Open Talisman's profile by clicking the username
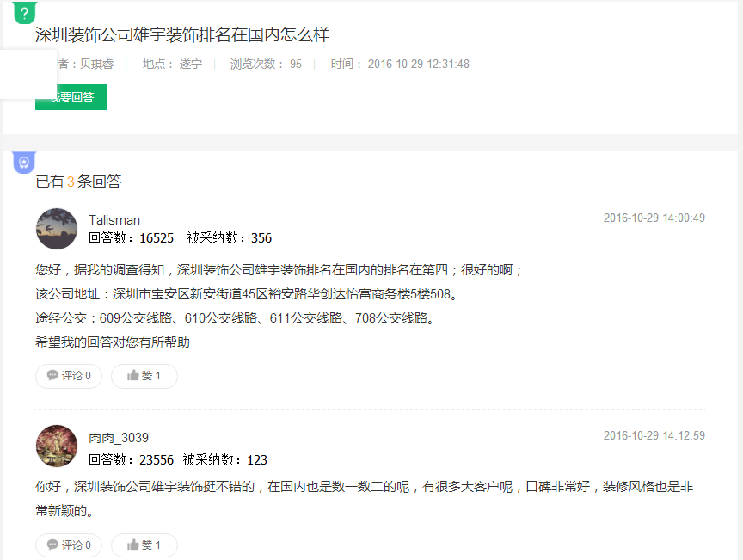The width and height of the screenshot is (743, 560). pyautogui.click(x=114, y=219)
